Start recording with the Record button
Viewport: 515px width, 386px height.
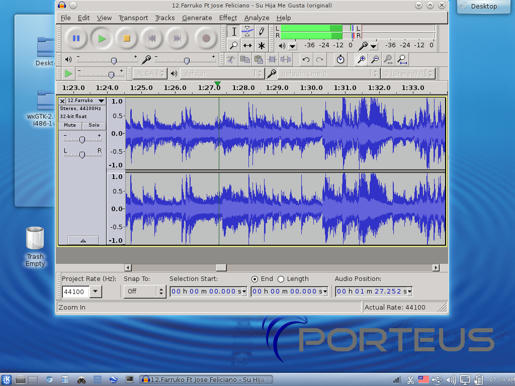(x=206, y=39)
